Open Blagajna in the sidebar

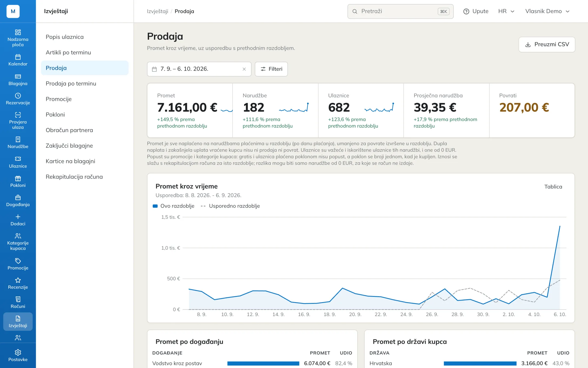pyautogui.click(x=18, y=80)
